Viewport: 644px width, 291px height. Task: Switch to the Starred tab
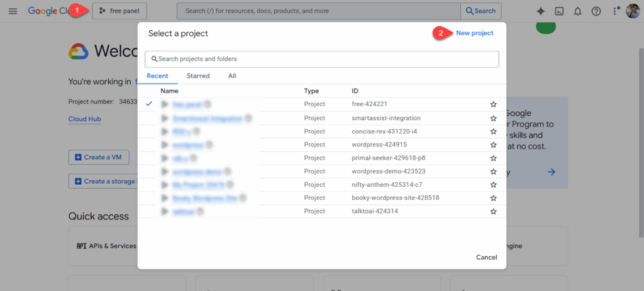point(198,76)
